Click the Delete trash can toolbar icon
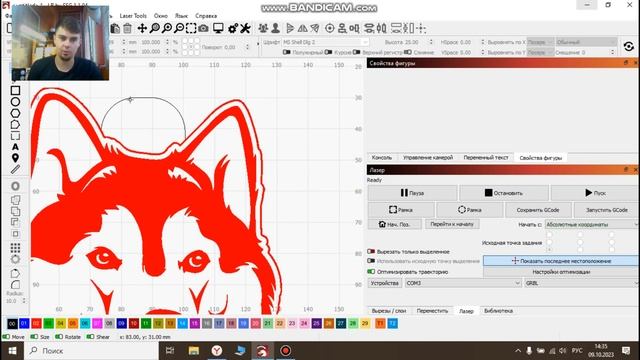This screenshot has height=360, width=640. click(x=127, y=28)
